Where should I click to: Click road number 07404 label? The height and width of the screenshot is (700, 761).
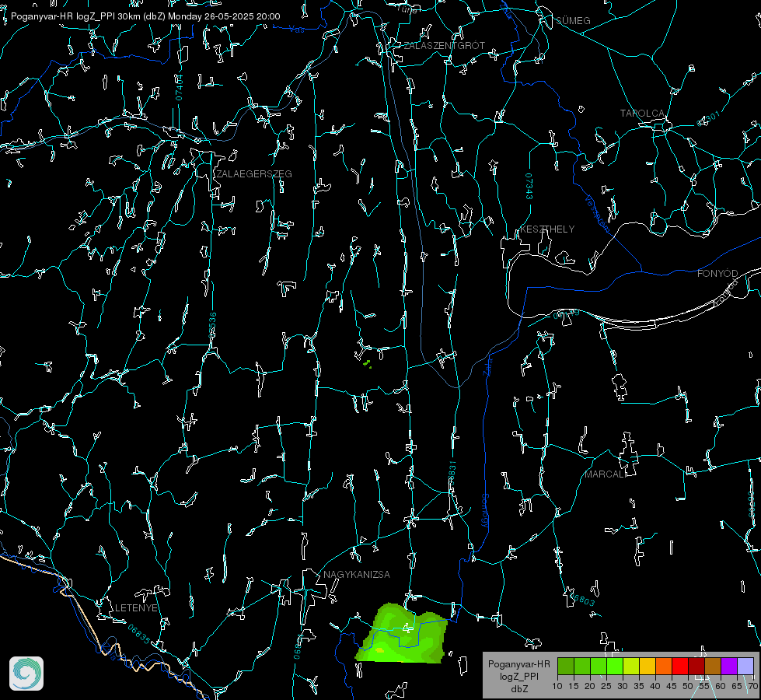pyautogui.click(x=180, y=87)
